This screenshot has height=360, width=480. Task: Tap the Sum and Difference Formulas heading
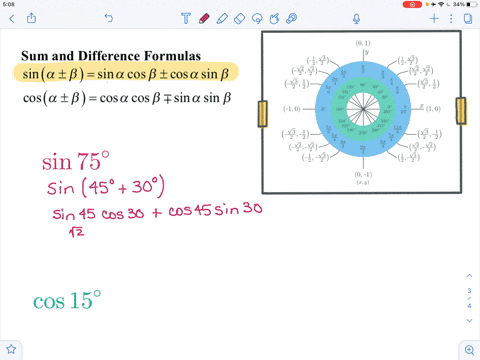pos(111,56)
